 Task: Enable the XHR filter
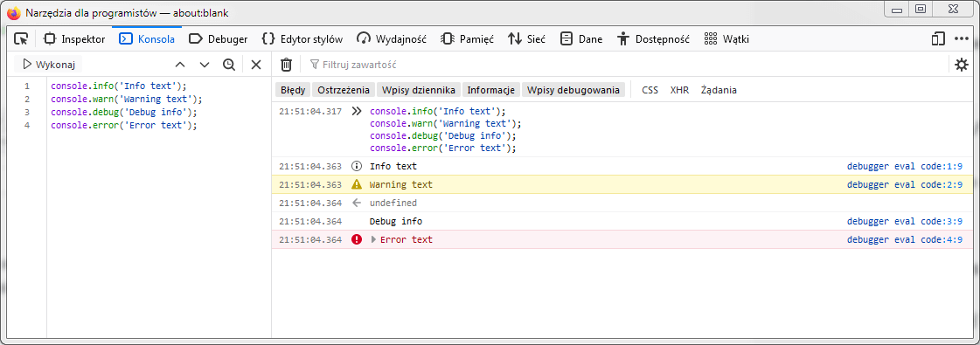coord(679,90)
